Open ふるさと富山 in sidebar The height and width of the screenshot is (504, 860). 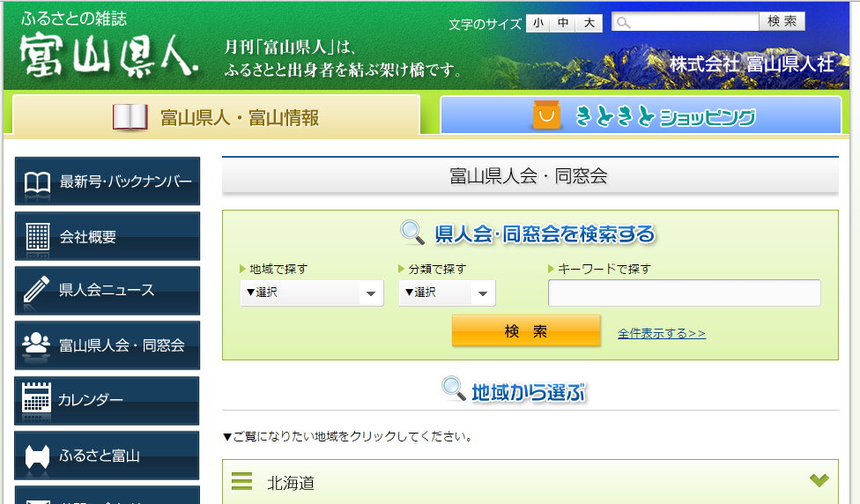107,456
